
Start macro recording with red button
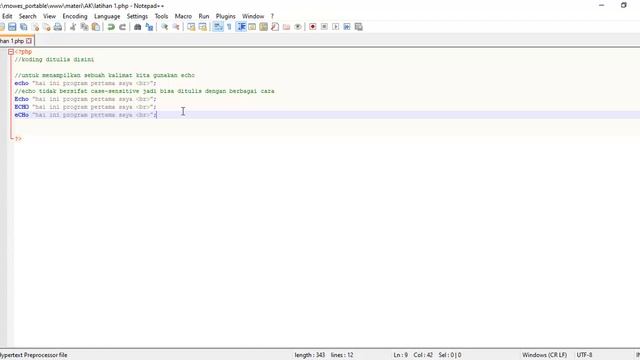click(313, 27)
